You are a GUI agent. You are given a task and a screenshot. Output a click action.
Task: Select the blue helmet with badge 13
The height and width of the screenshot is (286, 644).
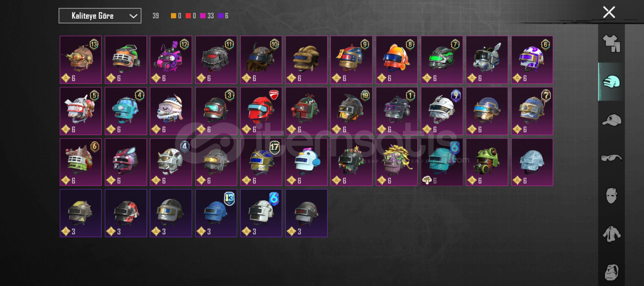pos(216,213)
